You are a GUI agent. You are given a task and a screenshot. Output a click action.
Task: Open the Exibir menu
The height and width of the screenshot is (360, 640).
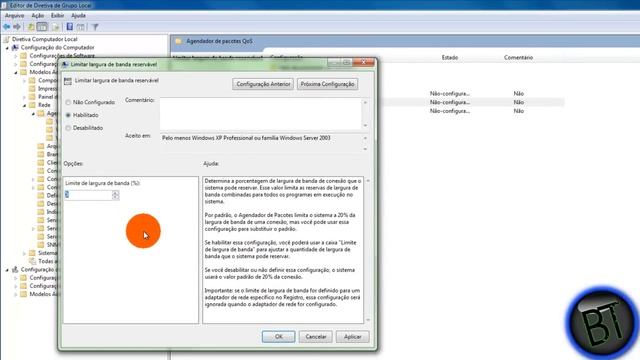[57, 16]
